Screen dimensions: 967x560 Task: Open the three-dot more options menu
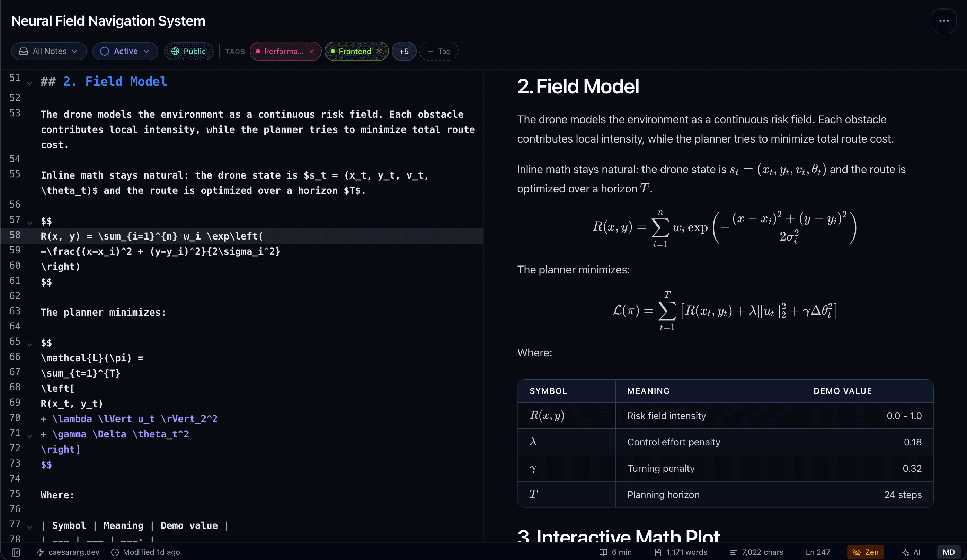pyautogui.click(x=943, y=21)
